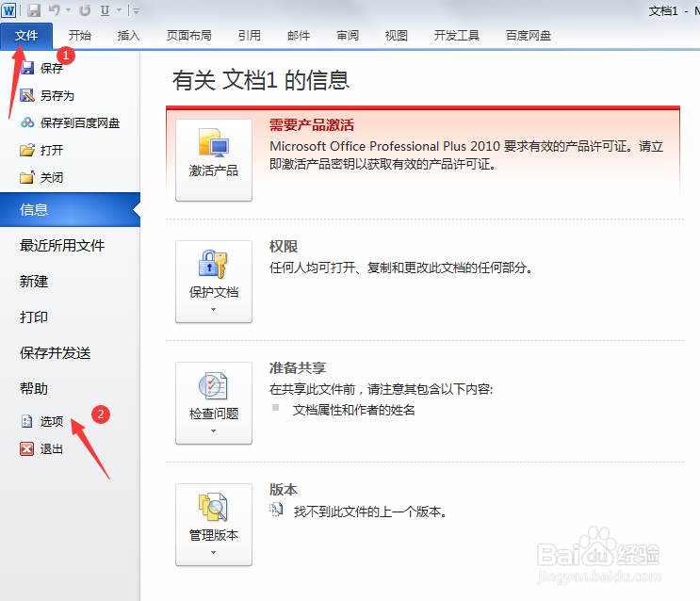Click the options icon beside 选项
Screen dimensions: 700x601
(x=26, y=421)
